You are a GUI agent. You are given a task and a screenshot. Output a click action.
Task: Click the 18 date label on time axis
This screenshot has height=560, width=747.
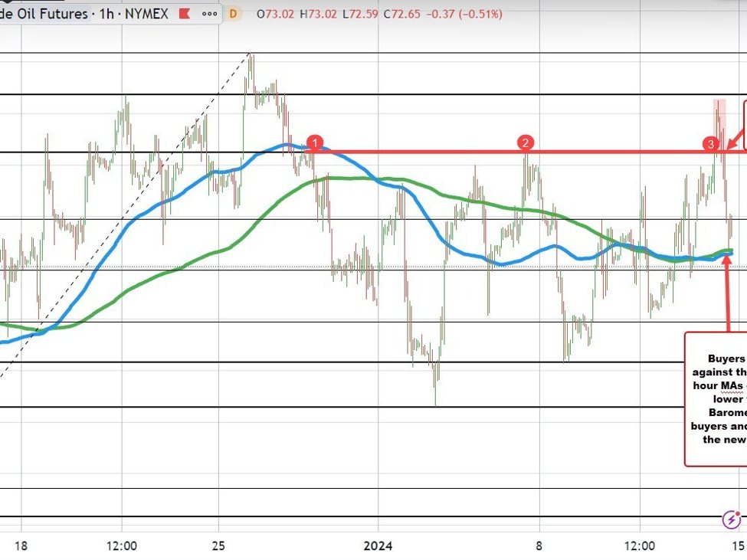pyautogui.click(x=21, y=546)
